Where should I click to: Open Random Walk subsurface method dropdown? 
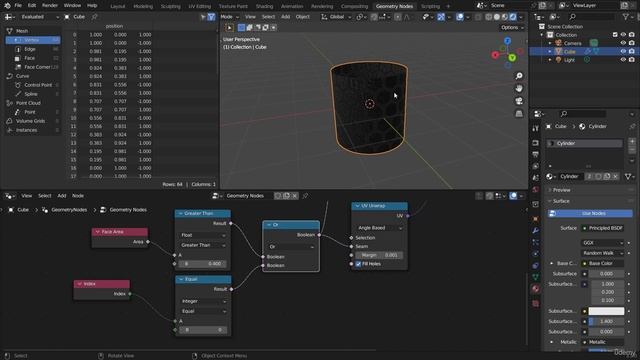pyautogui.click(x=602, y=253)
